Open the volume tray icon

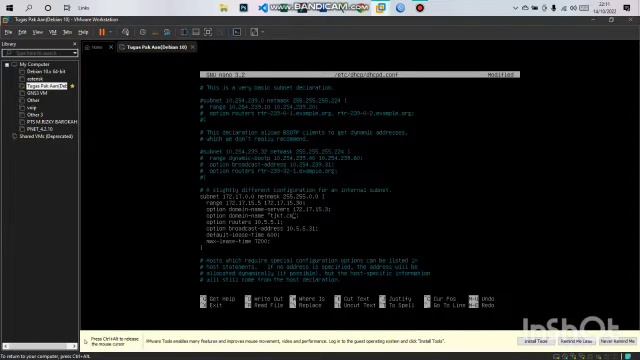(x=573, y=8)
